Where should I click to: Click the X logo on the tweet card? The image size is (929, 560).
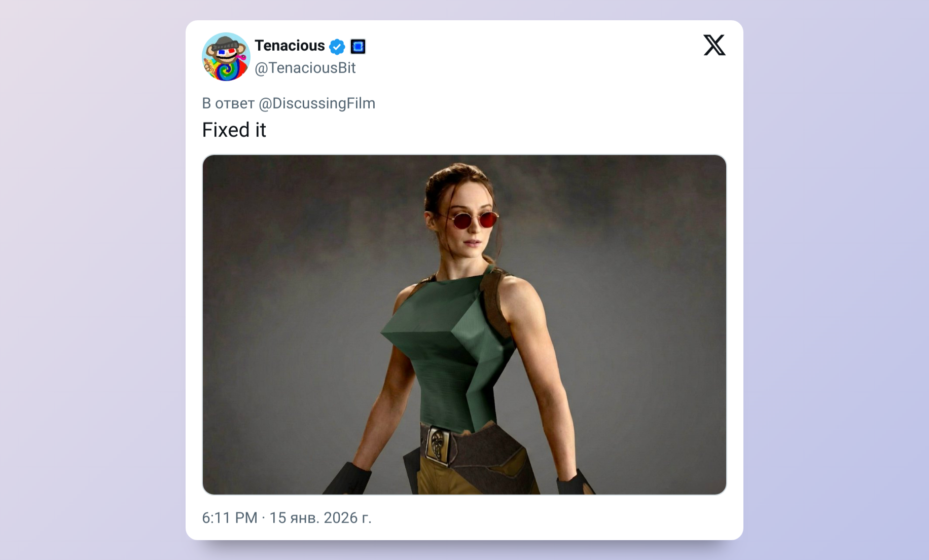point(714,45)
